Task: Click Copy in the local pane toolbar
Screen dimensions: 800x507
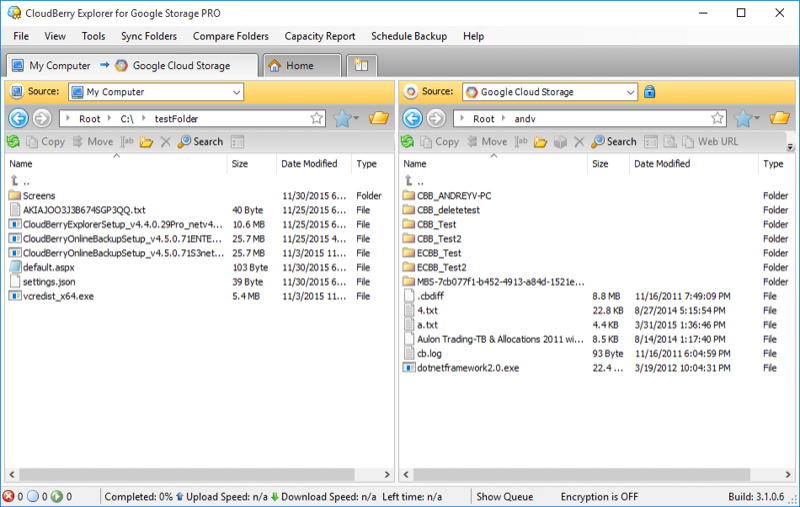Action: [46, 141]
